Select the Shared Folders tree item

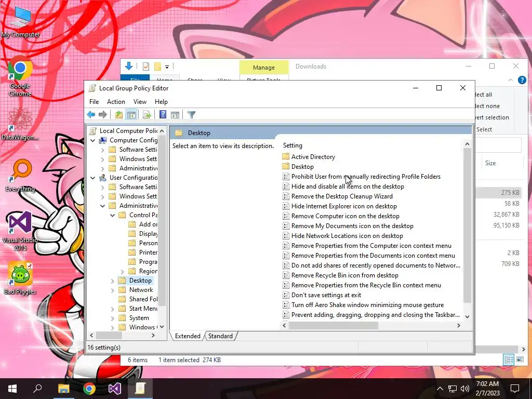pyautogui.click(x=143, y=299)
